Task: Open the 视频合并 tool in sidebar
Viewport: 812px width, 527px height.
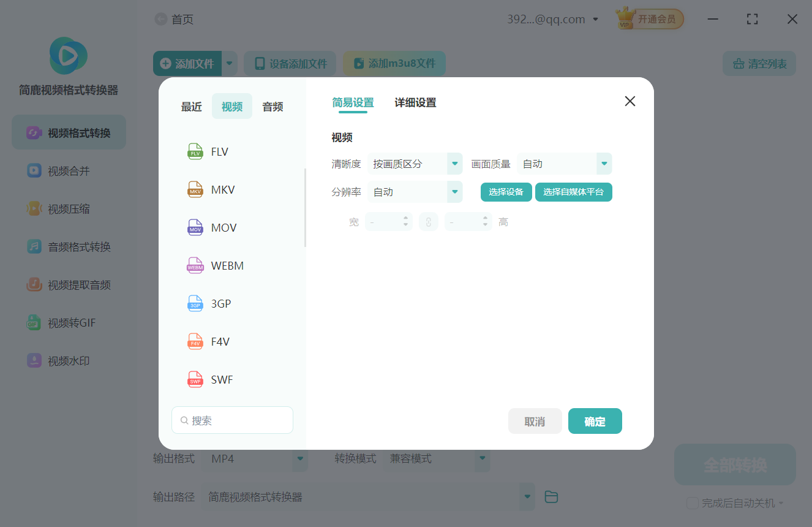Action: 68,170
